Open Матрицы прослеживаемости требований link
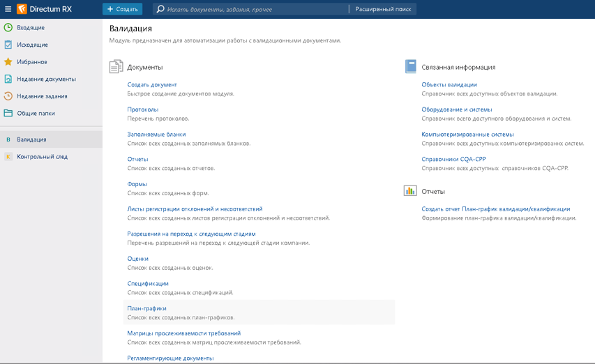Image resolution: width=595 pixels, height=364 pixels. (183, 333)
